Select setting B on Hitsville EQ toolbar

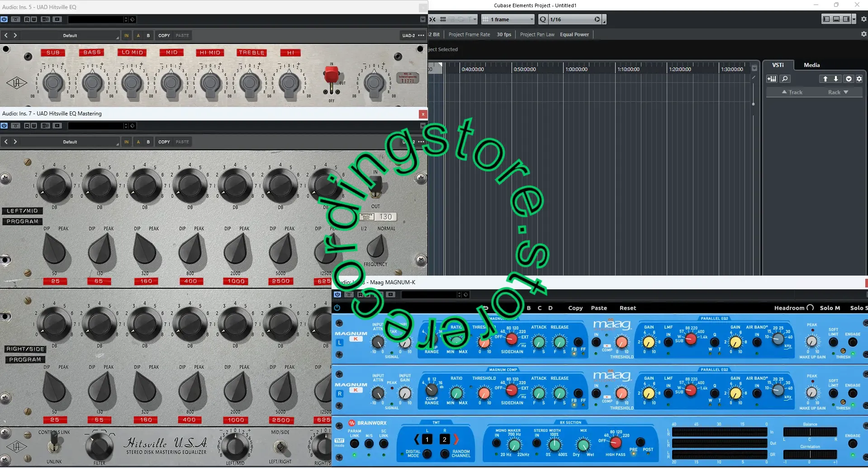click(x=148, y=35)
